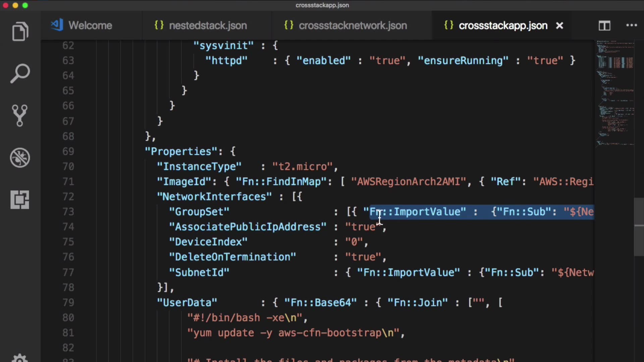This screenshot has height=362, width=644.
Task: Click the green macOS zoom button
Action: point(25,5)
